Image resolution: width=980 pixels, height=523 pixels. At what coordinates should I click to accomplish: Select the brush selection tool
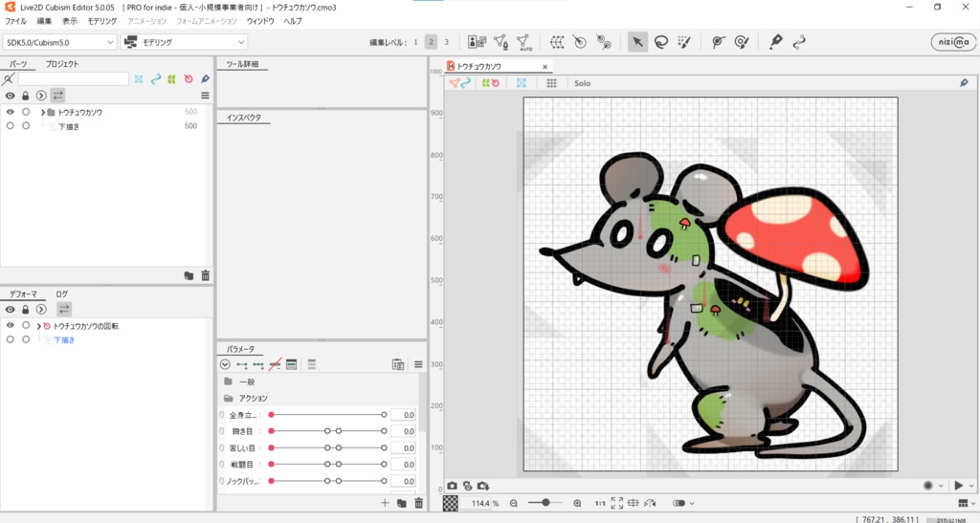(x=684, y=42)
